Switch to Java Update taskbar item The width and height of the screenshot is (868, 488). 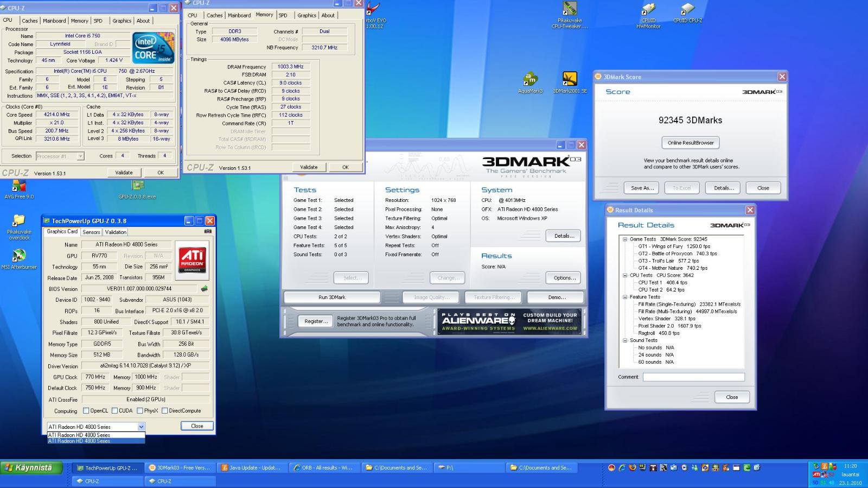(252, 467)
